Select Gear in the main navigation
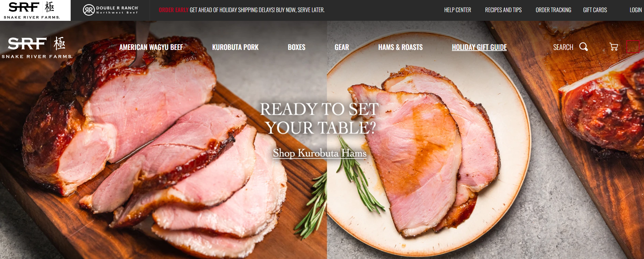644x259 pixels. pyautogui.click(x=342, y=47)
